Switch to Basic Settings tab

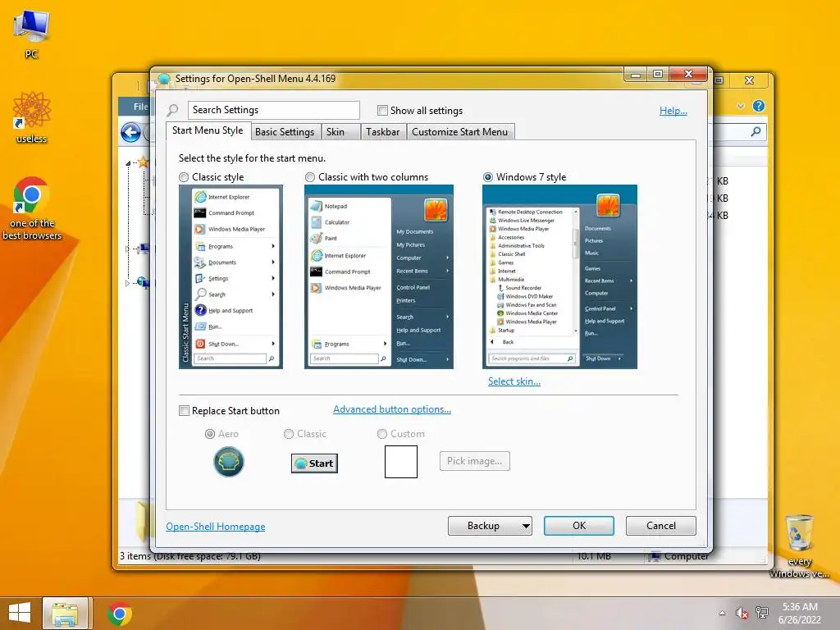pyautogui.click(x=285, y=132)
